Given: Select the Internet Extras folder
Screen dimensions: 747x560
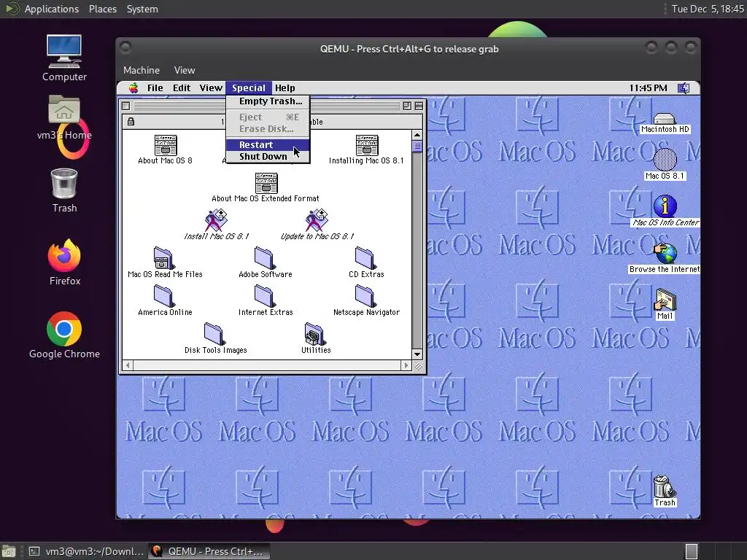Looking at the screenshot, I should tap(265, 296).
